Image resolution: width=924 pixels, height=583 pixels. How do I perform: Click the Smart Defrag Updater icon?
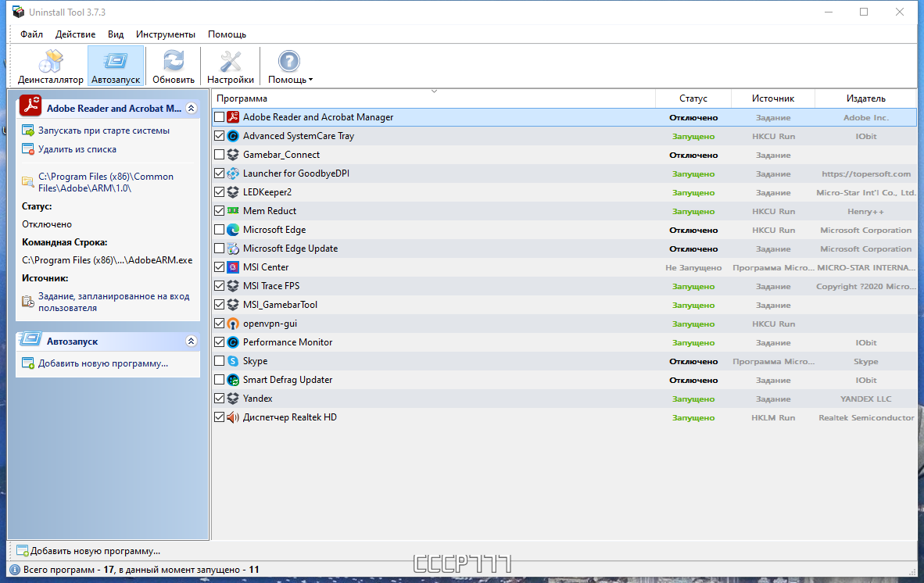(233, 380)
